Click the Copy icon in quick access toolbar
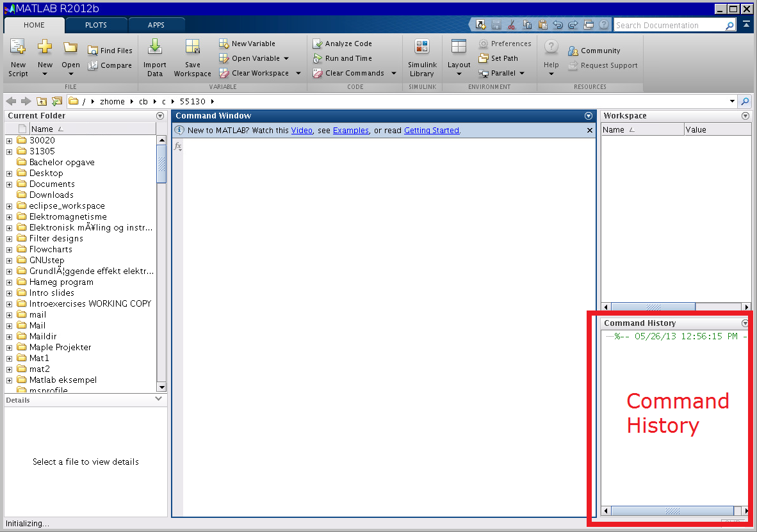This screenshot has height=532, width=757. pyautogui.click(x=526, y=24)
